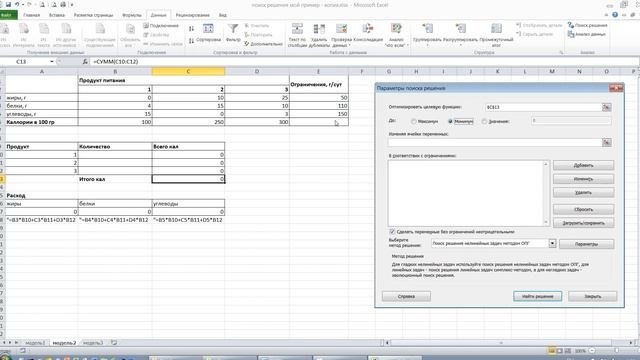Select cell containing Итого кал

coord(115,179)
